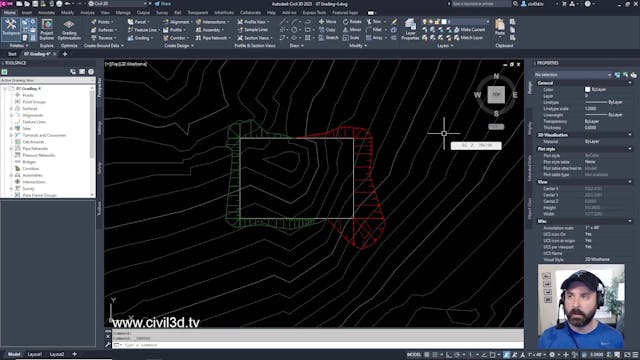
Task: Select the Move tool in Modify panel
Action: pyautogui.click(x=327, y=22)
